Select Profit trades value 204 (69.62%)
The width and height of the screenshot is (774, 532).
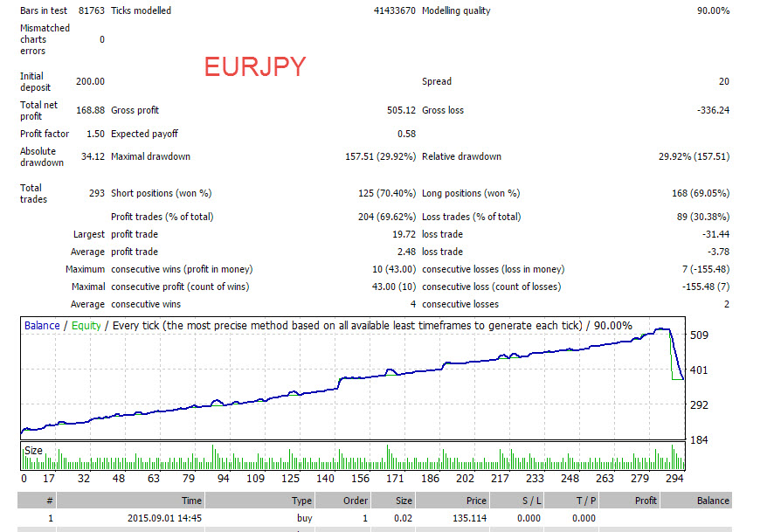[x=387, y=217]
